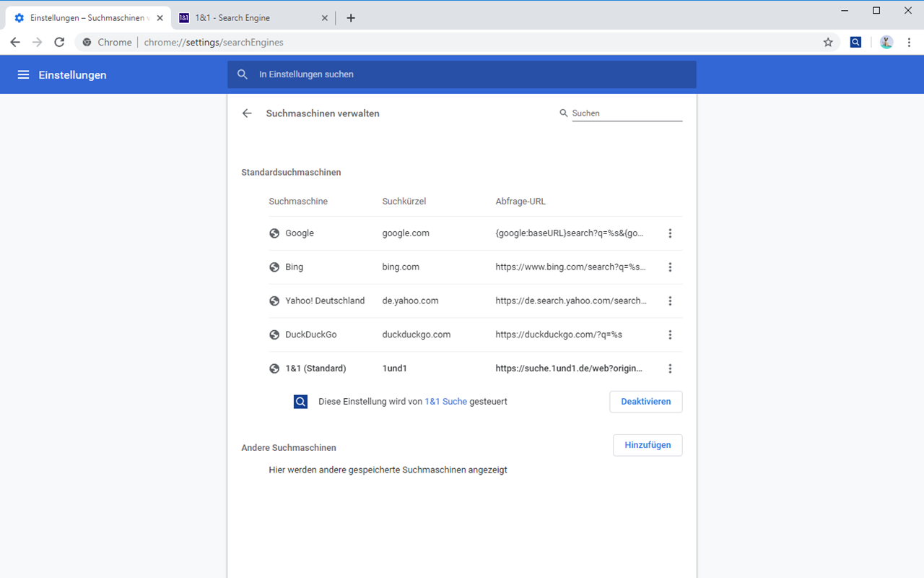Click the address bar URL

point(214,42)
